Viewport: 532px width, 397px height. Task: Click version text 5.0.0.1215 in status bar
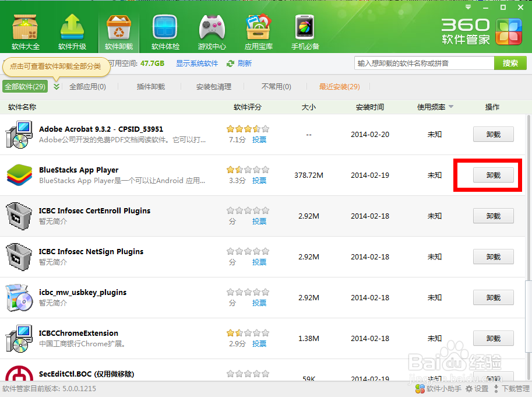pyautogui.click(x=80, y=388)
